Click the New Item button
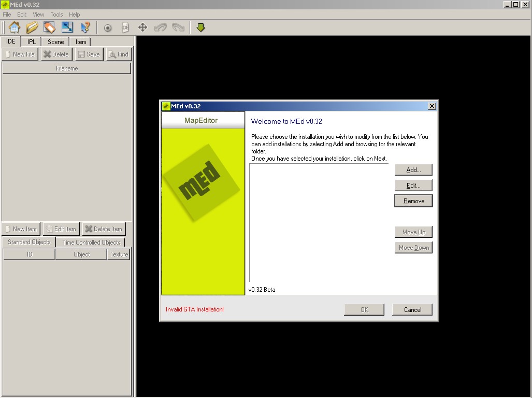 point(21,229)
